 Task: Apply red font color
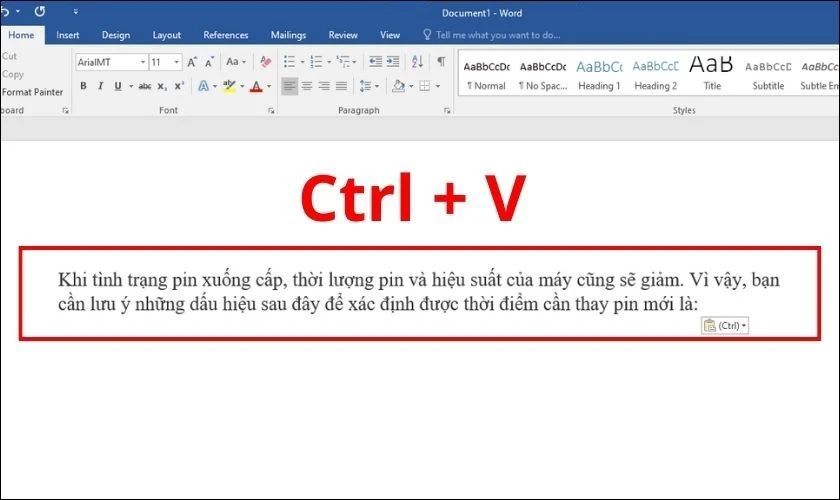pyautogui.click(x=257, y=86)
